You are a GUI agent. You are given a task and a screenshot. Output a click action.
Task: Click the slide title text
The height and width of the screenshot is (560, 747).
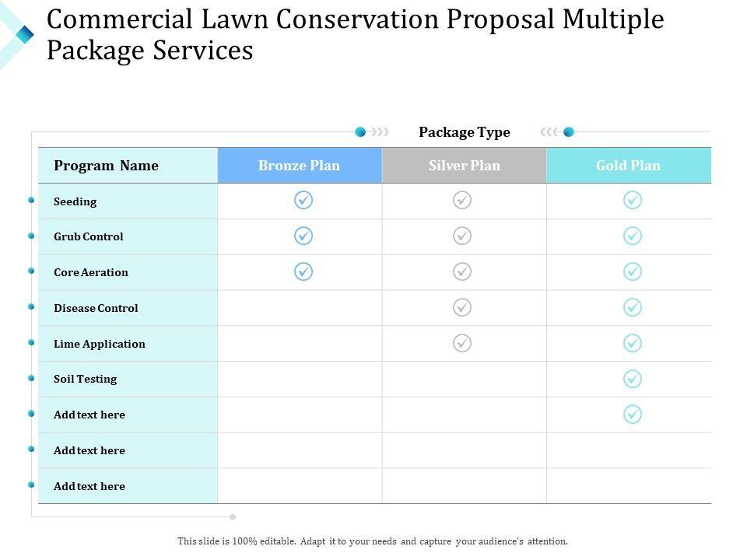tap(356, 35)
